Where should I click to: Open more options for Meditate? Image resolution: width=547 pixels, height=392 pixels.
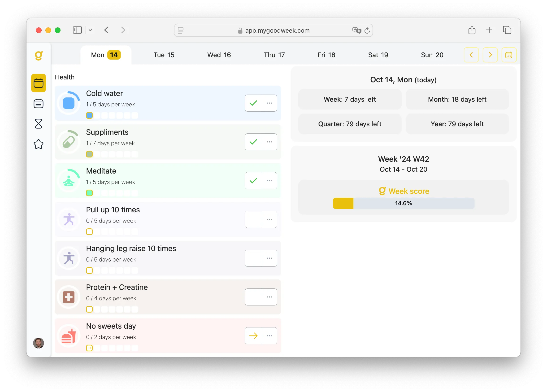tap(269, 181)
